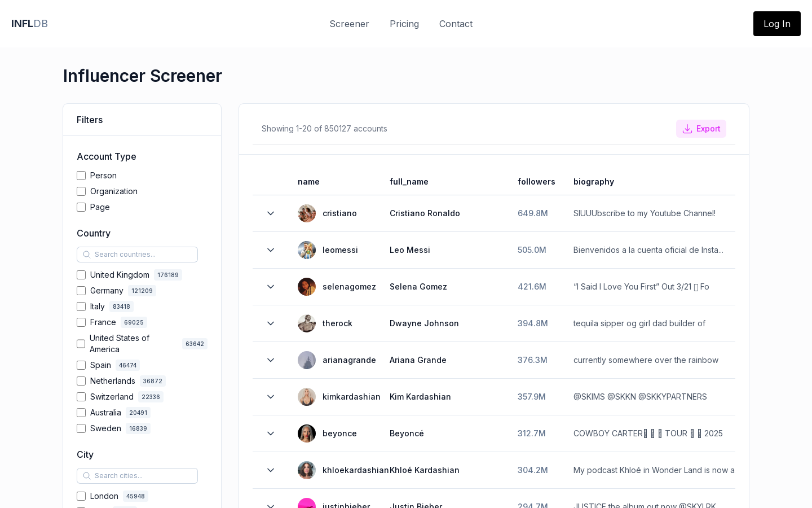Viewport: 812px width, 508px height.
Task: Check the Spain country filter
Action: 81,365
